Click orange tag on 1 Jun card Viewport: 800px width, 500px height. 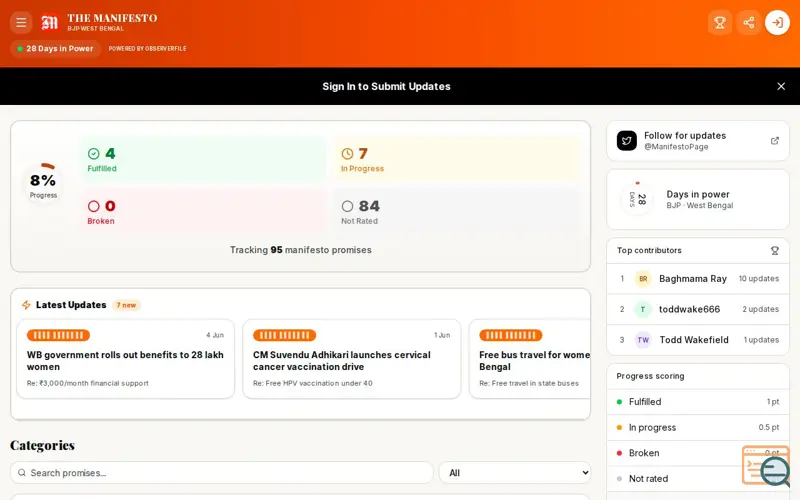[284, 335]
